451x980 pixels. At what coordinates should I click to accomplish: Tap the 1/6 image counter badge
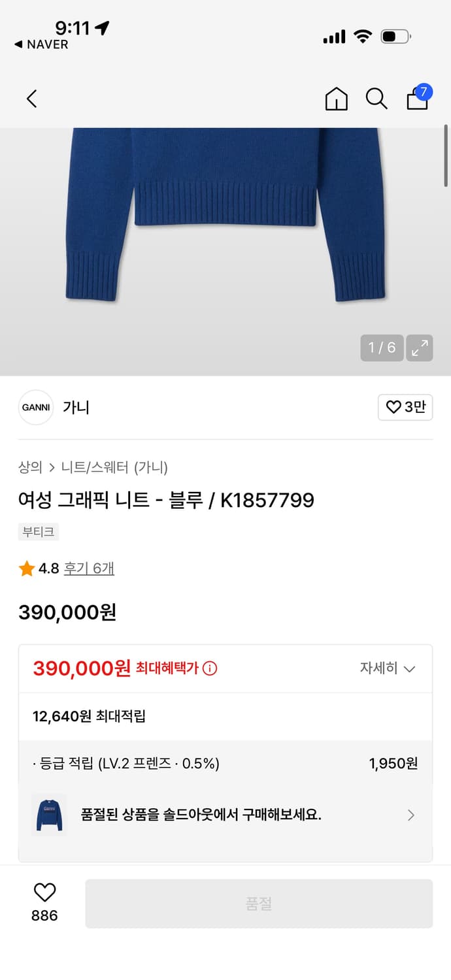pos(382,348)
